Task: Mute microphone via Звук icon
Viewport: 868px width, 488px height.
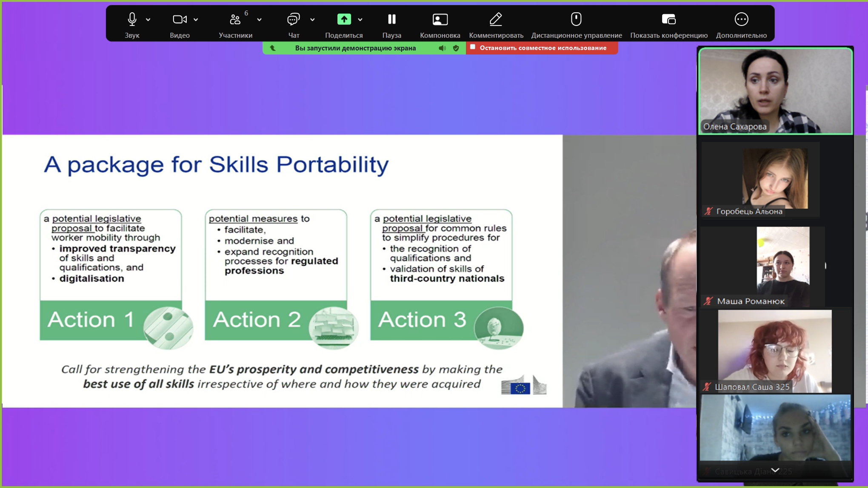Action: click(x=132, y=20)
